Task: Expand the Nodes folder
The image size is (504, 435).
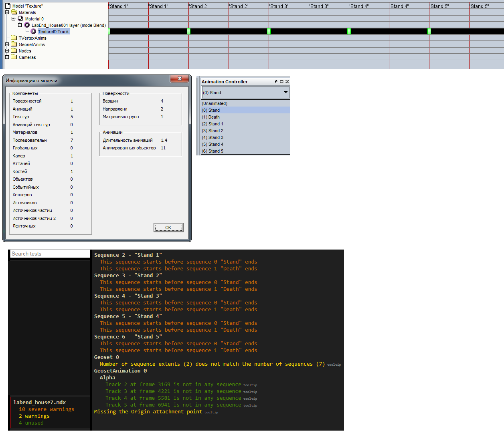Action: pos(7,51)
